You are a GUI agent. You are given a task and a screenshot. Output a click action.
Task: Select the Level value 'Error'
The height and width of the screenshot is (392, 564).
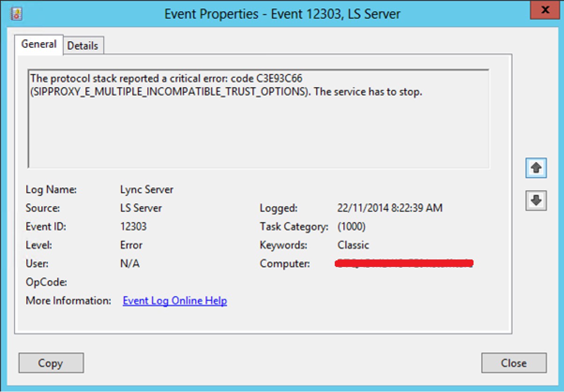131,245
